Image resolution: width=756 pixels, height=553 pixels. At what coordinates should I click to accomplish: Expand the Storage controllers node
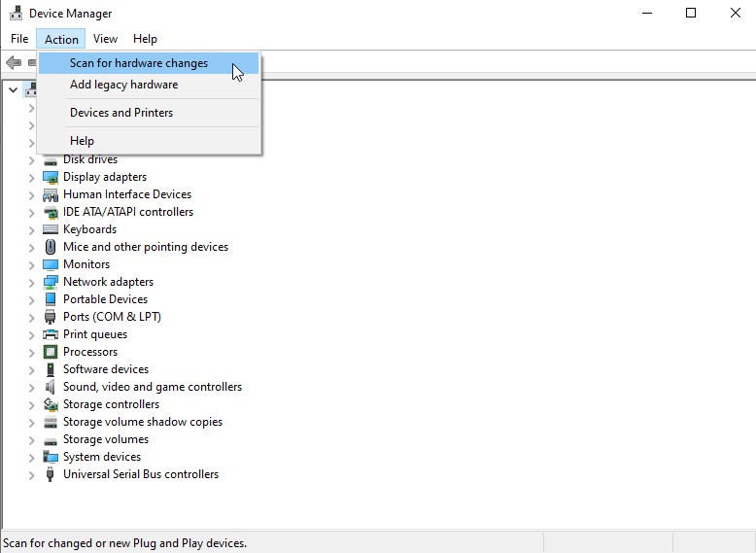tap(31, 405)
